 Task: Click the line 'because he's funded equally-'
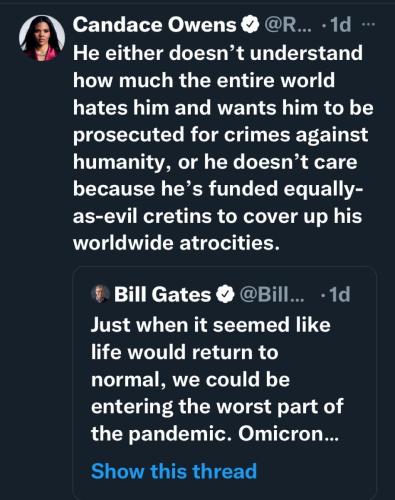(217, 189)
